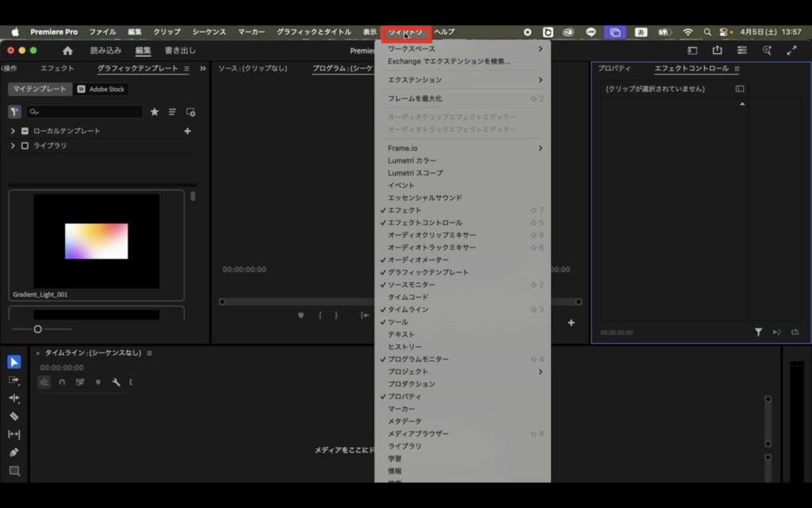Select the マイテンプレート button
The width and height of the screenshot is (812, 508).
(x=40, y=89)
